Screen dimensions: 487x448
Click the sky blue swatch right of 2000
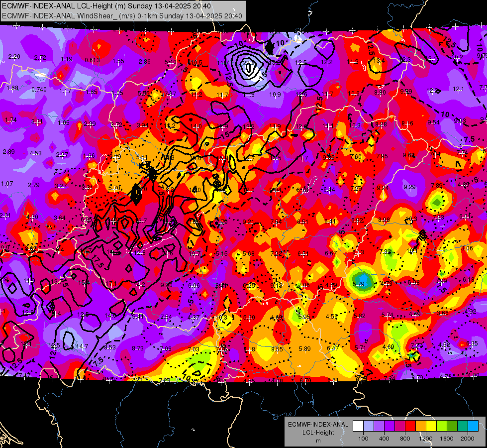[473, 426]
